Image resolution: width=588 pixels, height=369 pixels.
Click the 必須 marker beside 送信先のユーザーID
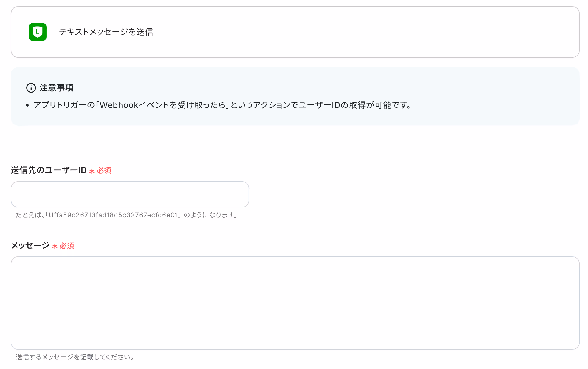pyautogui.click(x=104, y=171)
